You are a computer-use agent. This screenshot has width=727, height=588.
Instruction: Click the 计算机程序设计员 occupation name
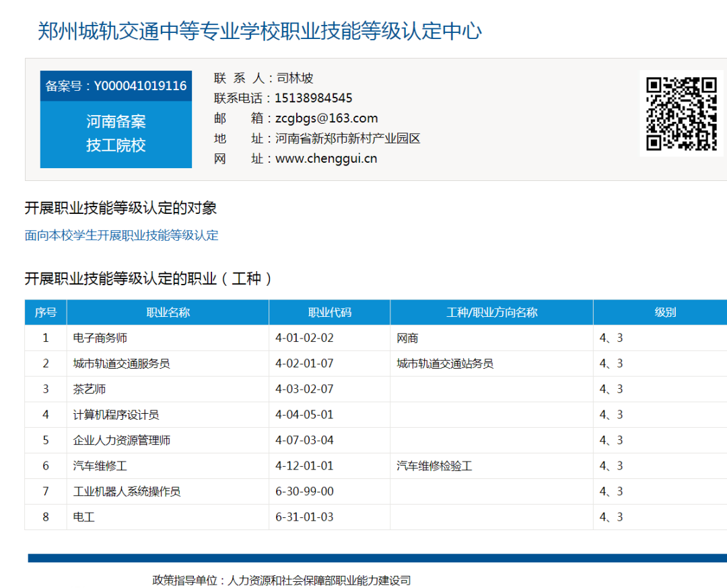pyautogui.click(x=116, y=414)
